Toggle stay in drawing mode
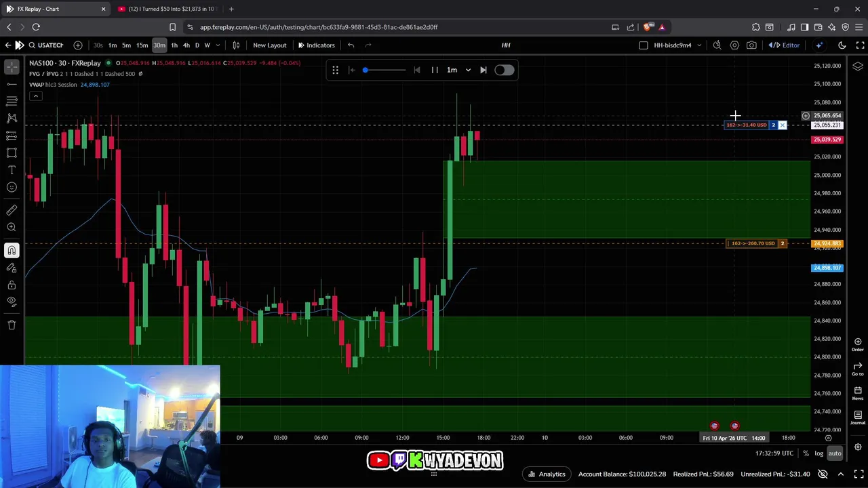 click(12, 268)
